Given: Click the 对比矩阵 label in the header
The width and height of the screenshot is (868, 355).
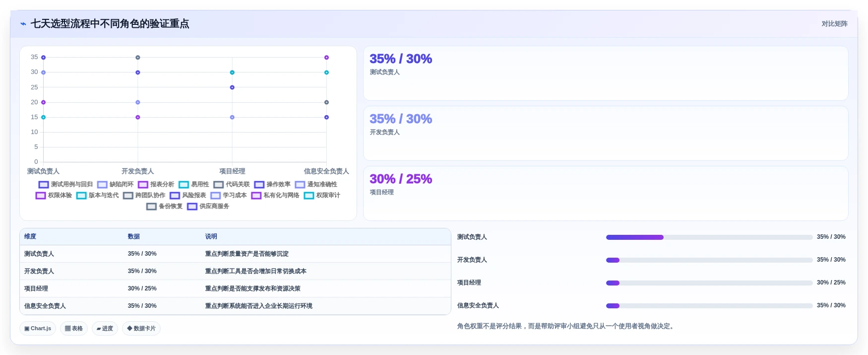Looking at the screenshot, I should point(834,24).
